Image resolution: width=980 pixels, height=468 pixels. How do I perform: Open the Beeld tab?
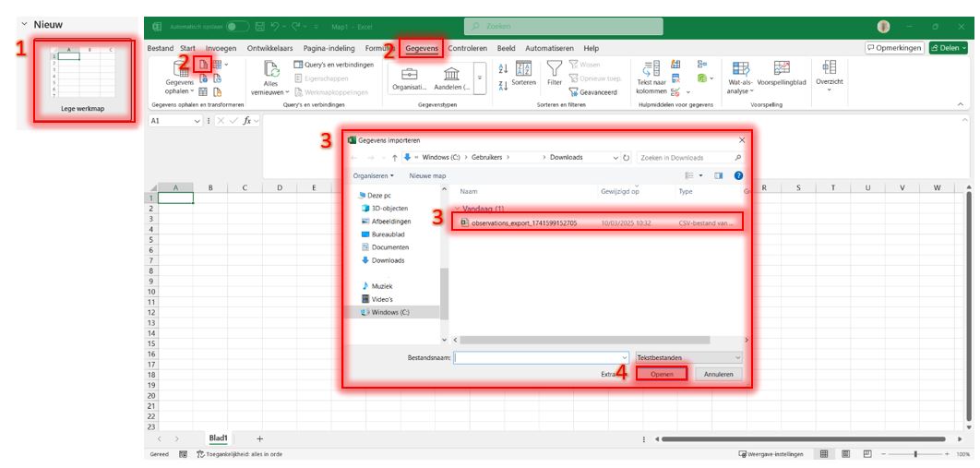[x=507, y=48]
